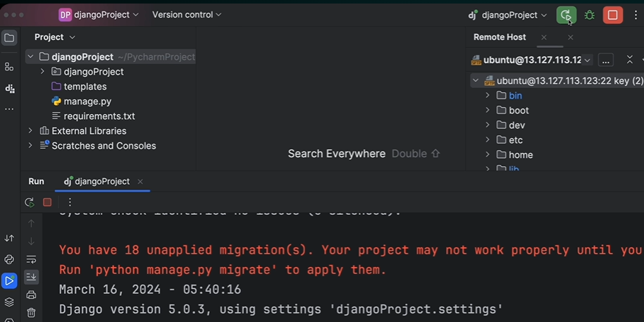Click the Scratches and Consoles label

coord(104,145)
